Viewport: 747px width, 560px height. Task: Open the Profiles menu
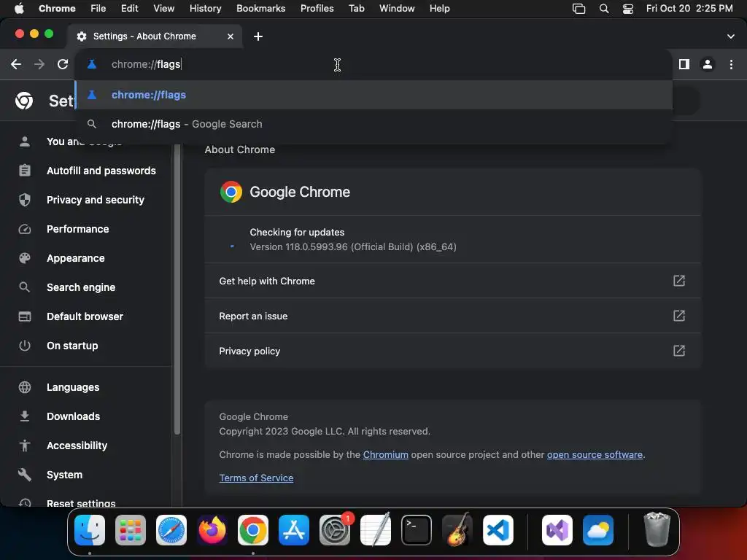pyautogui.click(x=317, y=9)
